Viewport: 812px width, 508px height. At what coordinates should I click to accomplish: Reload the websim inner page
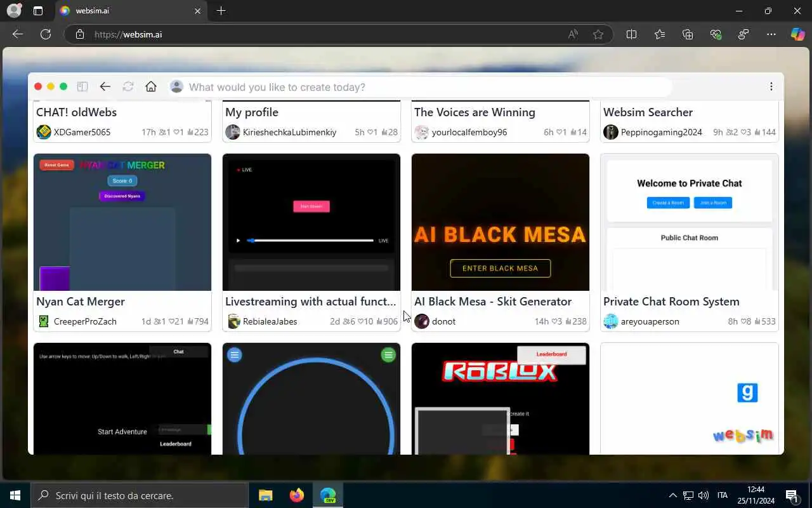click(128, 87)
